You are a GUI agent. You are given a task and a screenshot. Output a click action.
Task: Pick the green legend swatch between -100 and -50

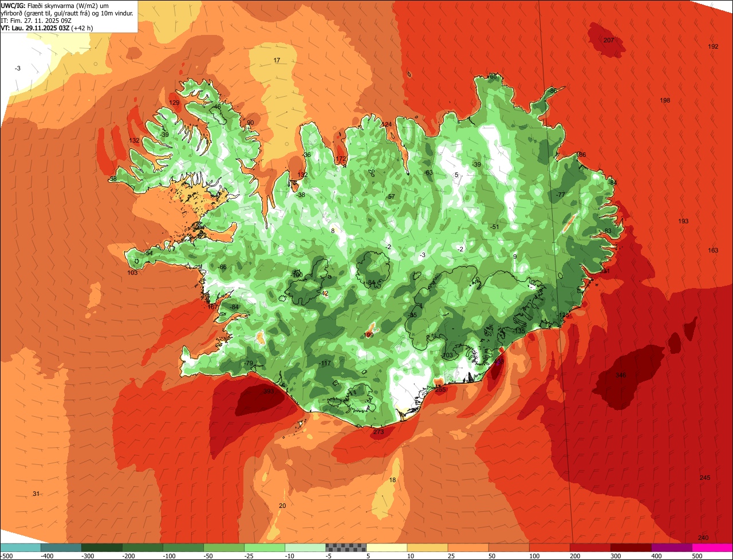click(x=183, y=547)
